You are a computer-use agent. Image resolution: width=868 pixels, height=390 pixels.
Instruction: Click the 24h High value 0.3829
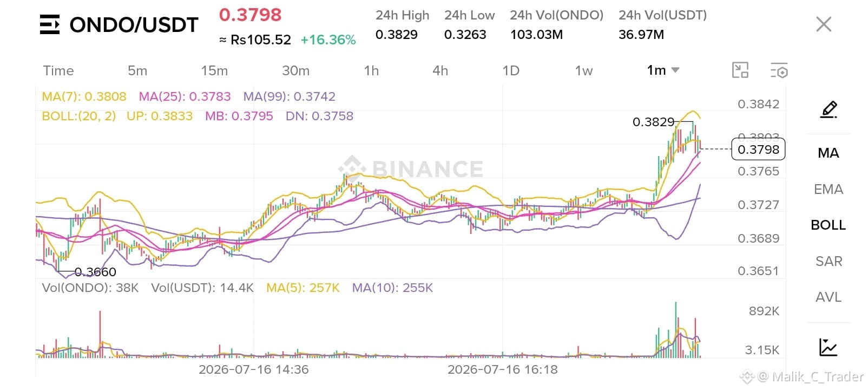point(396,35)
